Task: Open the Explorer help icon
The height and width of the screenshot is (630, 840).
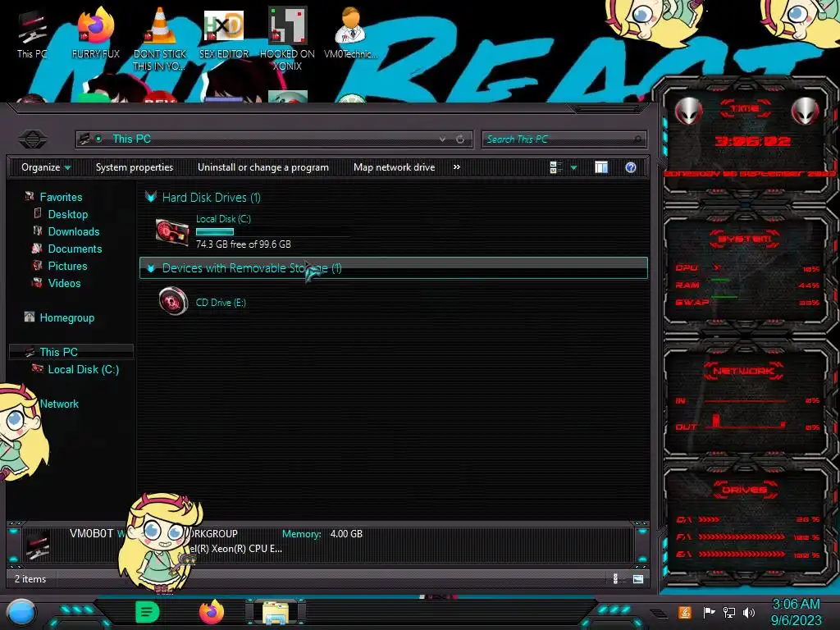Action: (631, 167)
